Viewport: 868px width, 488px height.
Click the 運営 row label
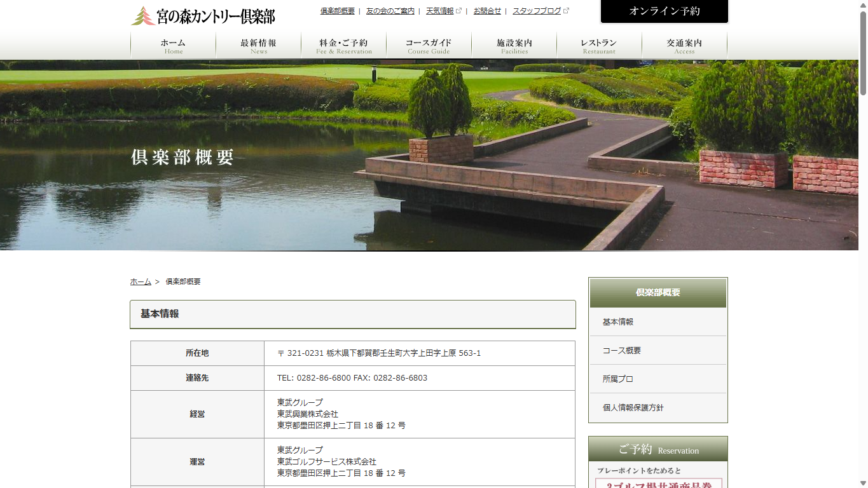pyautogui.click(x=197, y=462)
